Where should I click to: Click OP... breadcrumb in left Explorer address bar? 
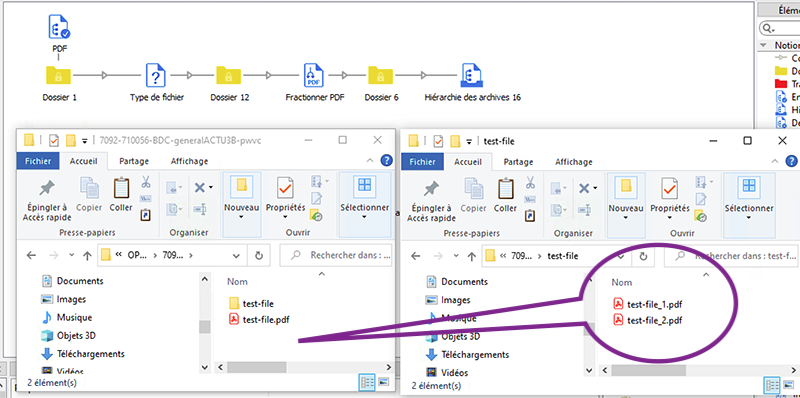click(x=136, y=255)
